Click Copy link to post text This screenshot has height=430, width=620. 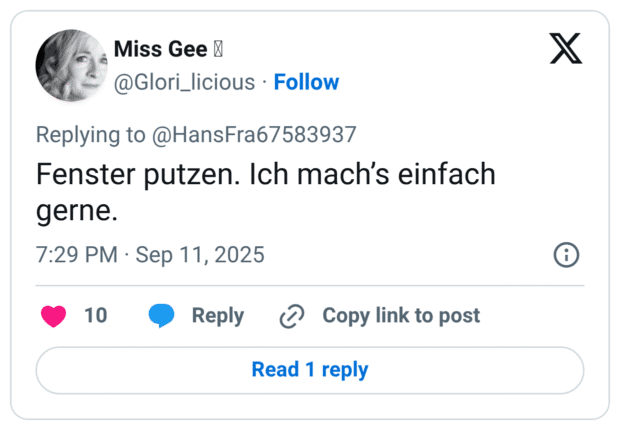tap(400, 316)
